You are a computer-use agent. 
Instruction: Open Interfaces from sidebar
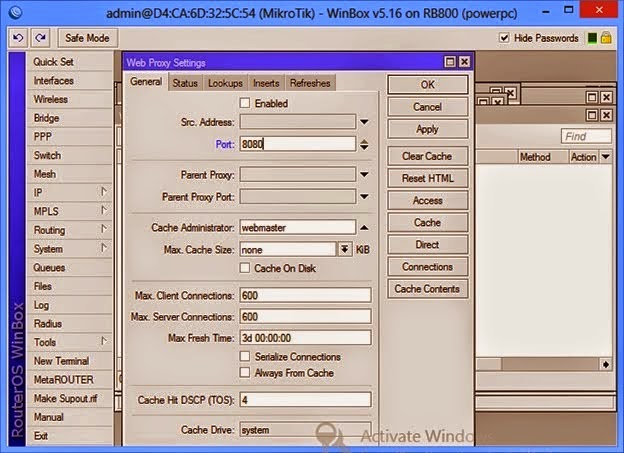pyautogui.click(x=70, y=80)
